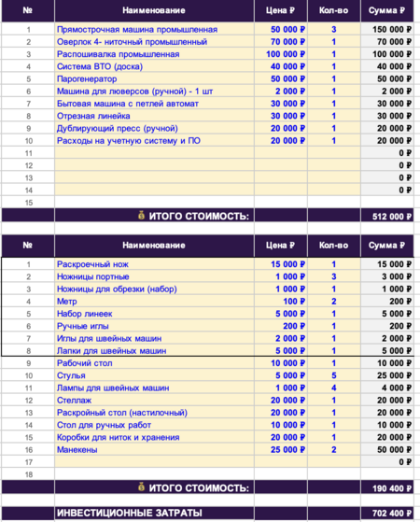Select the 'Оверлок 4- ниточный промышленный' cell
The width and height of the screenshot is (420, 522).
pyautogui.click(x=154, y=42)
